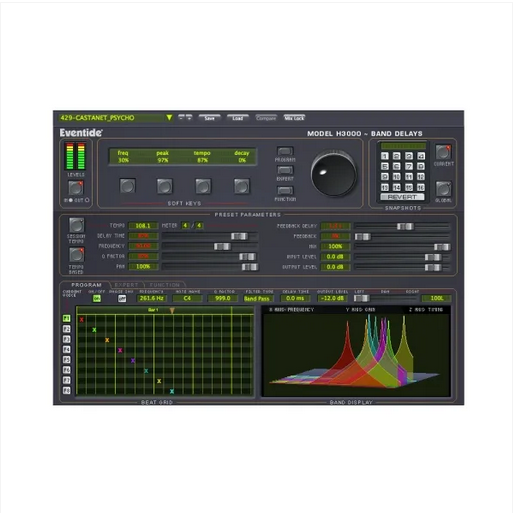Click the voice left-right pan slider handle
Viewport: 513px width, 513px height.
pyautogui.click(x=362, y=298)
